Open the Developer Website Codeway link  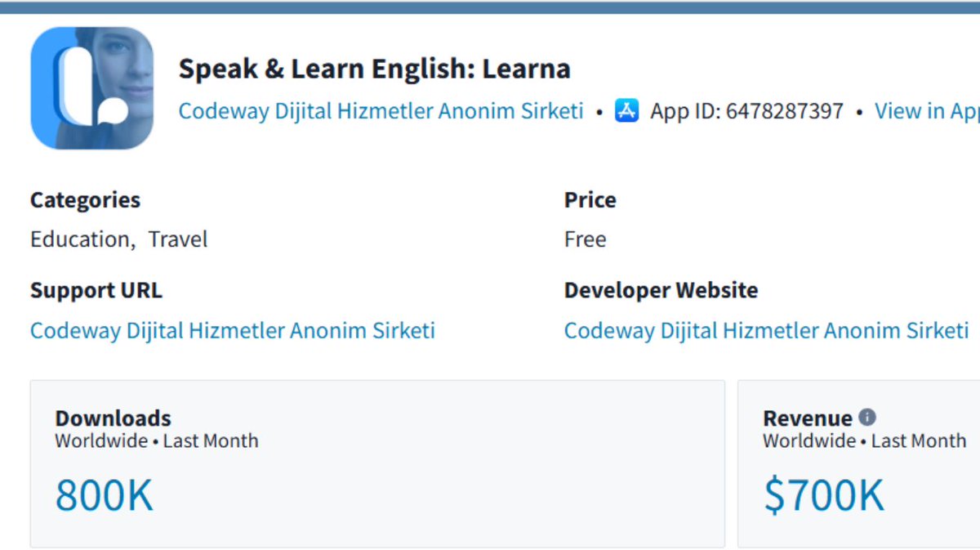click(x=767, y=331)
